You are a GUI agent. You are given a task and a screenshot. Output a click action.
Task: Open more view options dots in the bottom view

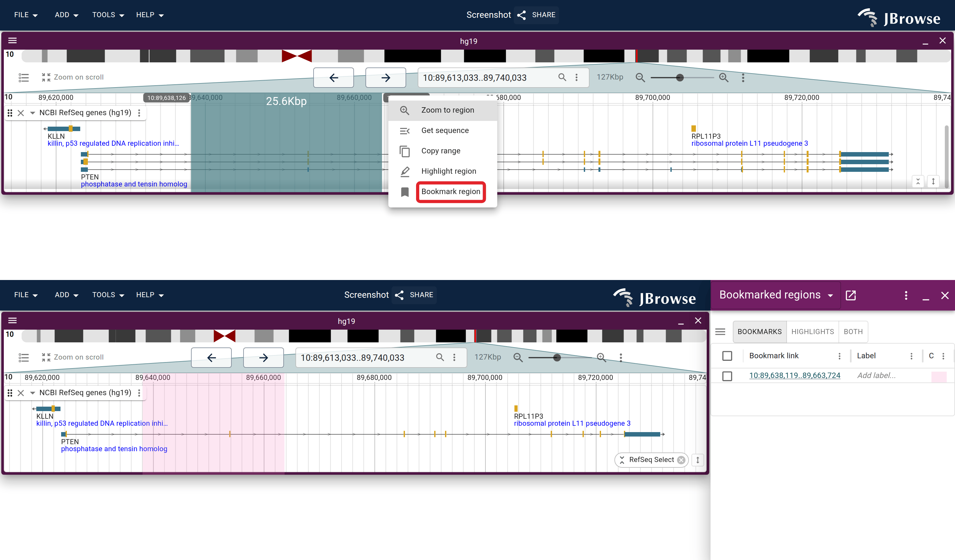point(621,358)
